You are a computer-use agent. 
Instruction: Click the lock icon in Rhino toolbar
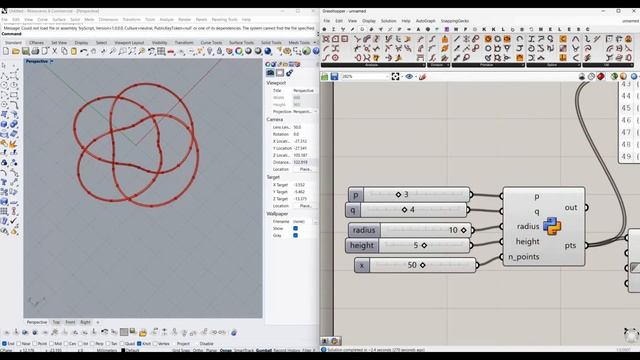tap(220, 51)
